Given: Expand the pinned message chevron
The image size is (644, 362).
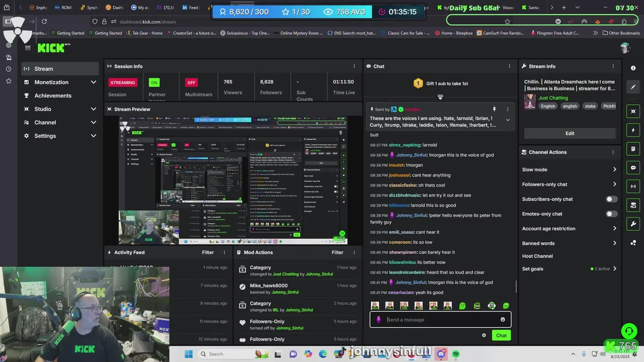Looking at the screenshot, I should pyautogui.click(x=507, y=120).
